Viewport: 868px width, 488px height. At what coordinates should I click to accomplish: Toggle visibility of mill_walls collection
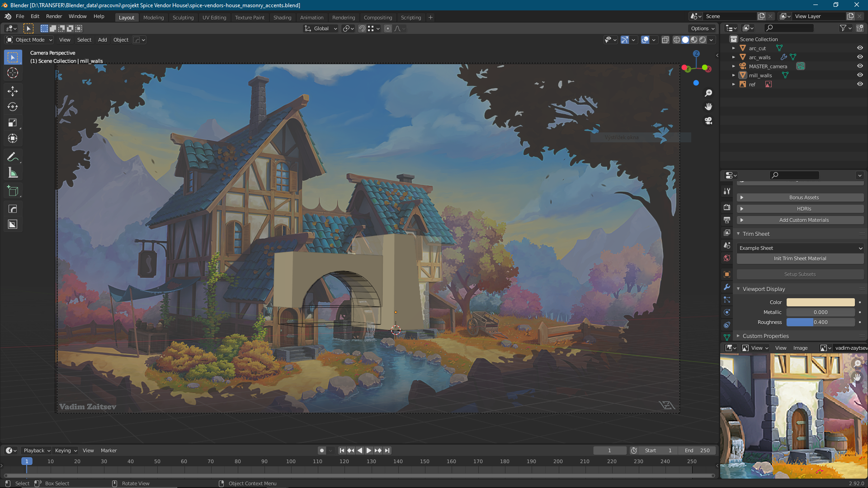point(860,75)
